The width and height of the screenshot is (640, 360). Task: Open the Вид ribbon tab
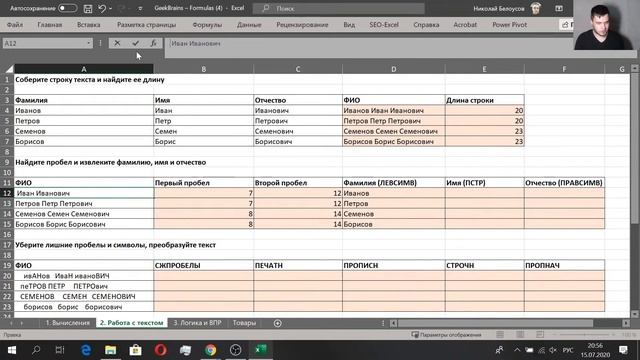pyautogui.click(x=349, y=25)
